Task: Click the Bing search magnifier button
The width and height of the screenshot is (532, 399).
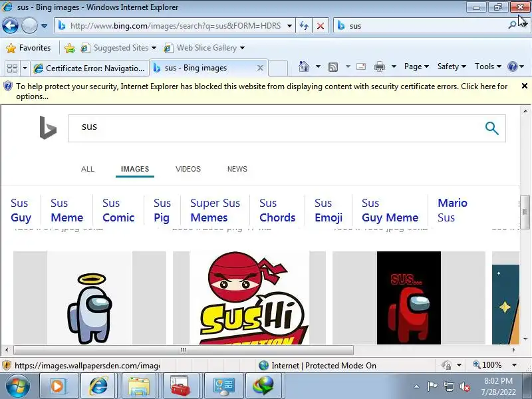Action: (x=492, y=128)
